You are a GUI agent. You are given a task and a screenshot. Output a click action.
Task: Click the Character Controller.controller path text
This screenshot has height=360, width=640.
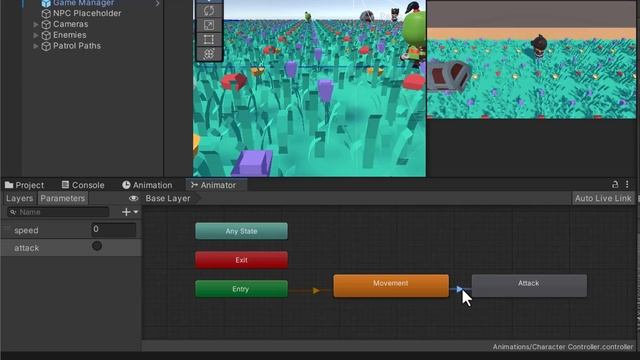pos(562,347)
